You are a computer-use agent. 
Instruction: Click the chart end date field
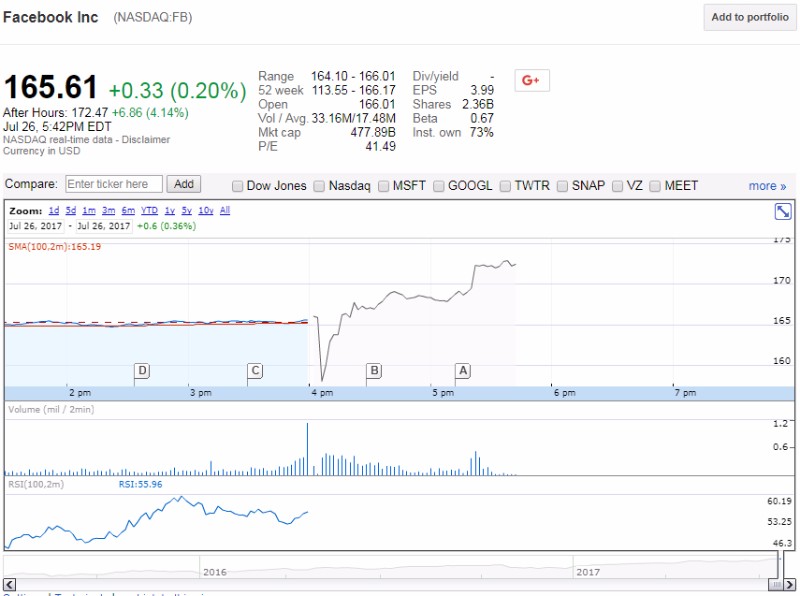coord(104,226)
